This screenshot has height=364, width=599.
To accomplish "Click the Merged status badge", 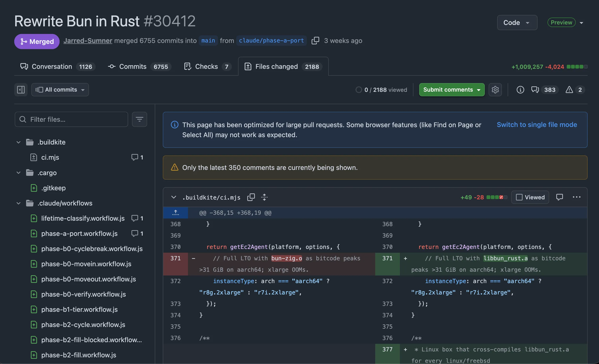I will 37,41.
